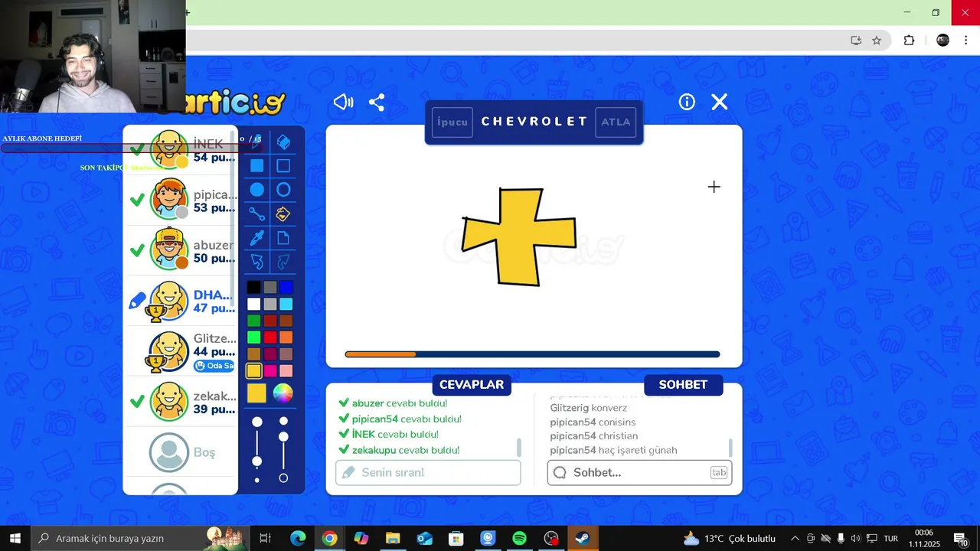Click the redo arrow tool
The image size is (980, 551).
tap(283, 262)
